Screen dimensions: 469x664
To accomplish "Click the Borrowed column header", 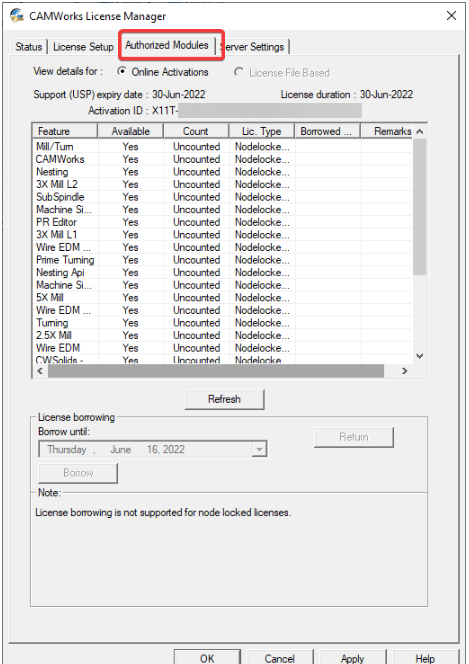I will 327,131.
